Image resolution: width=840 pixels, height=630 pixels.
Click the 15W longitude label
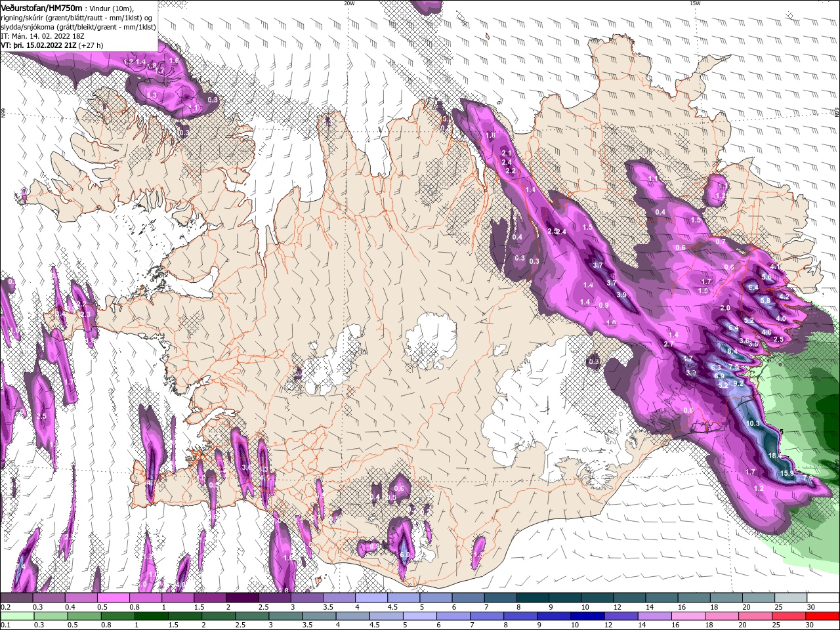(x=695, y=3)
